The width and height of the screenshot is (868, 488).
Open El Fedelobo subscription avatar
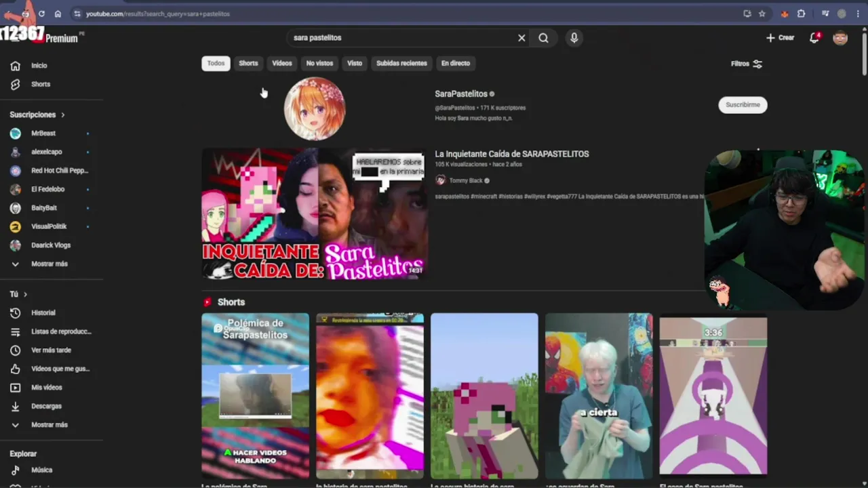pyautogui.click(x=15, y=189)
